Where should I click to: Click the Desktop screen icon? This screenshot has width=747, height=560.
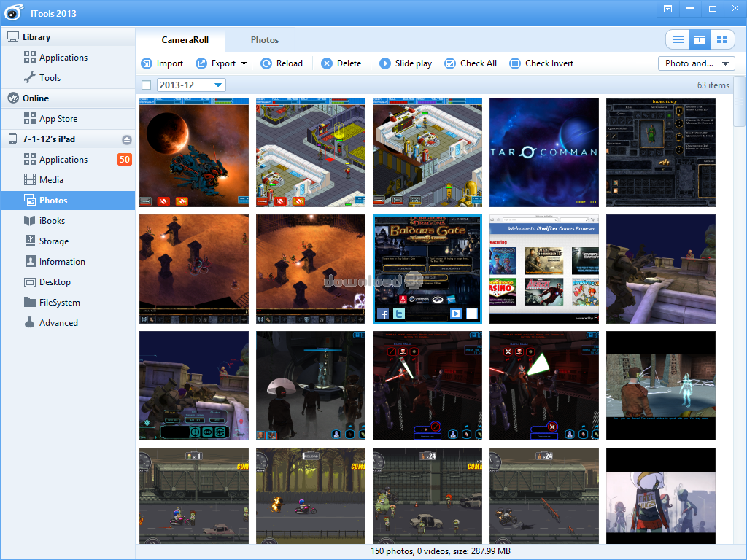pos(29,282)
